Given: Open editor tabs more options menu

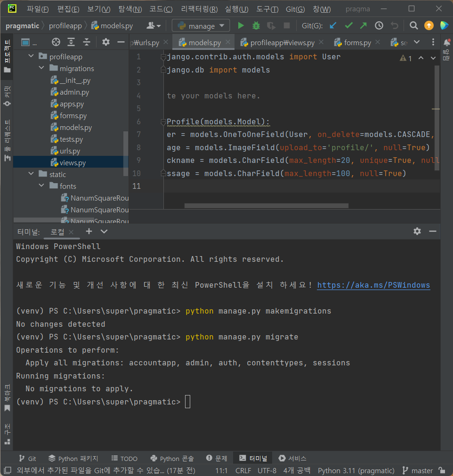Looking at the screenshot, I should coord(433,42).
